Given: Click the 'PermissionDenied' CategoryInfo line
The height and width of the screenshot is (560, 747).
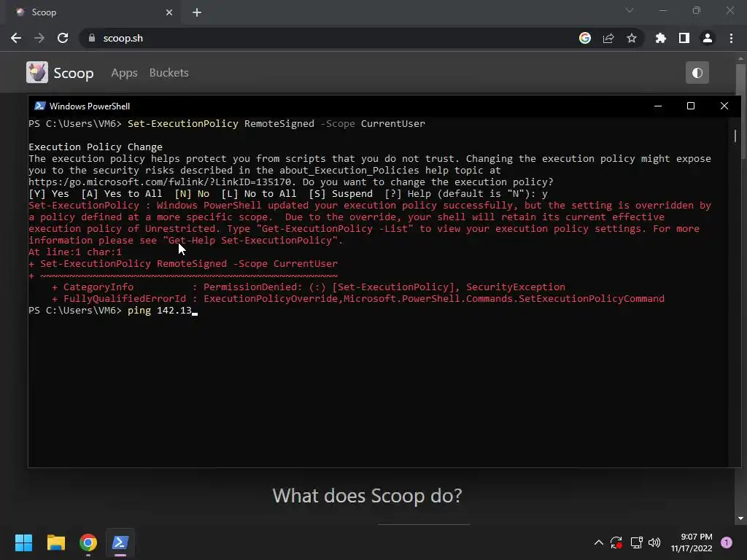Looking at the screenshot, I should [x=309, y=287].
